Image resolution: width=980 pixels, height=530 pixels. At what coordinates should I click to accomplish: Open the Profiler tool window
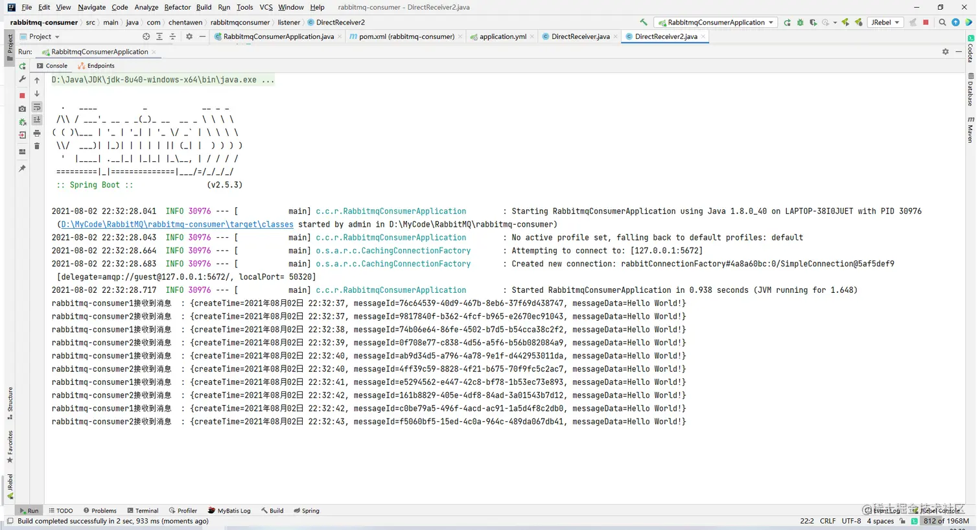pos(183,511)
